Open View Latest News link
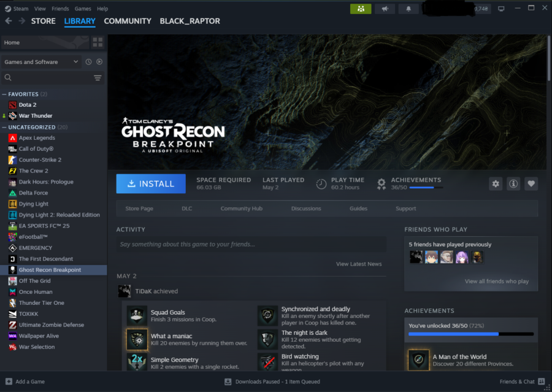552x392 pixels. [359, 264]
